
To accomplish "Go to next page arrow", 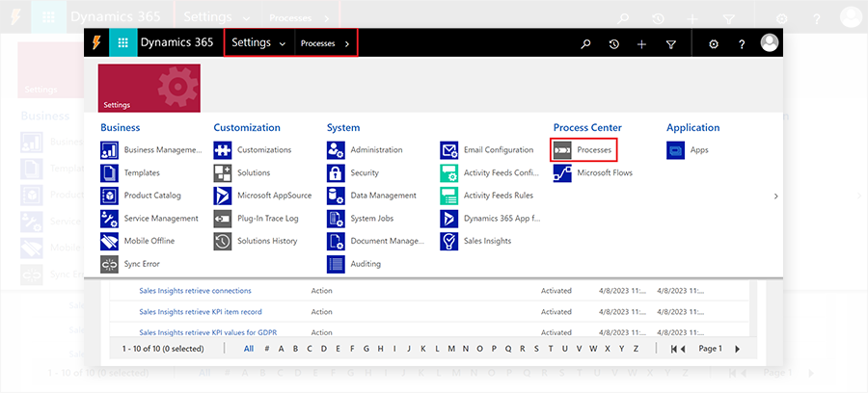I will coord(738,349).
